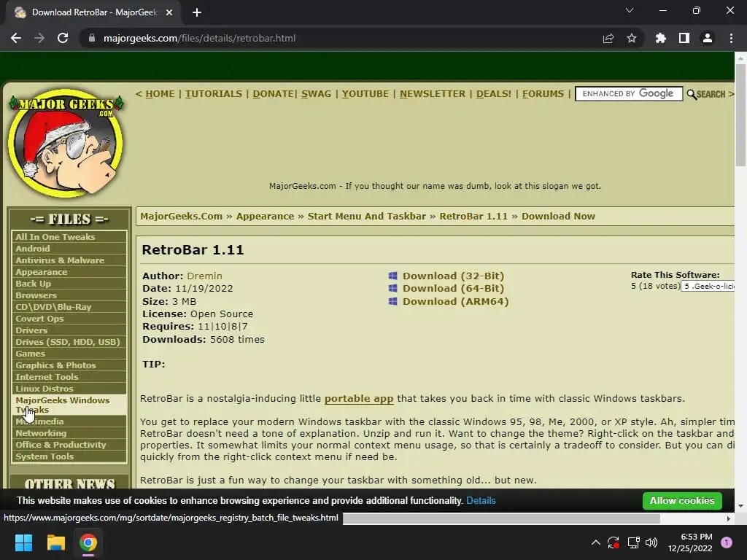Click the magnifier Search icon
The width and height of the screenshot is (747, 560).
point(692,94)
